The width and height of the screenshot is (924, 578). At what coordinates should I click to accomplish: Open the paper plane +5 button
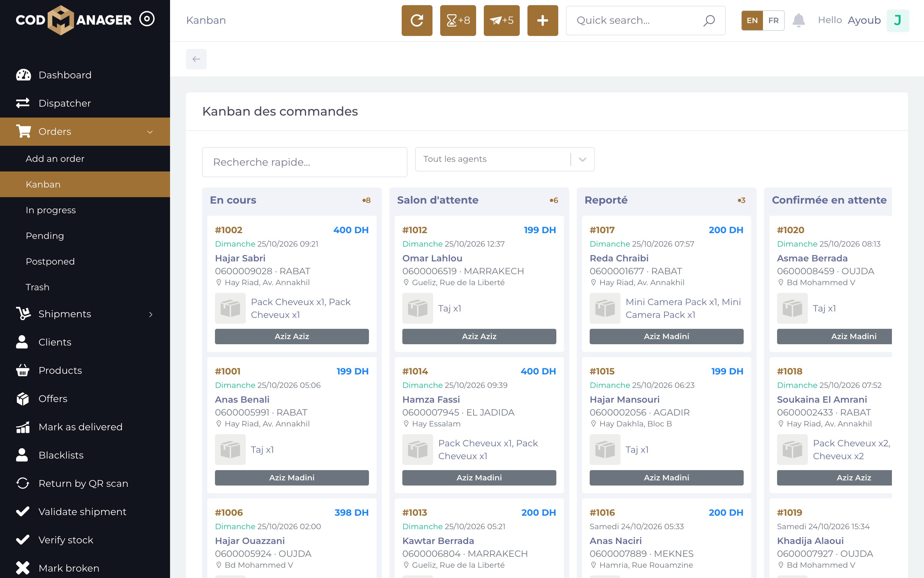(x=501, y=20)
